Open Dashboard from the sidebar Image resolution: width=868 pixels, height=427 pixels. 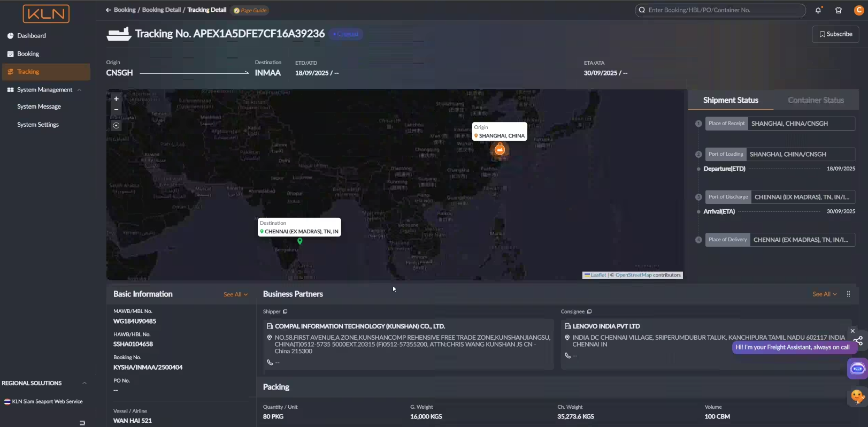pos(32,36)
